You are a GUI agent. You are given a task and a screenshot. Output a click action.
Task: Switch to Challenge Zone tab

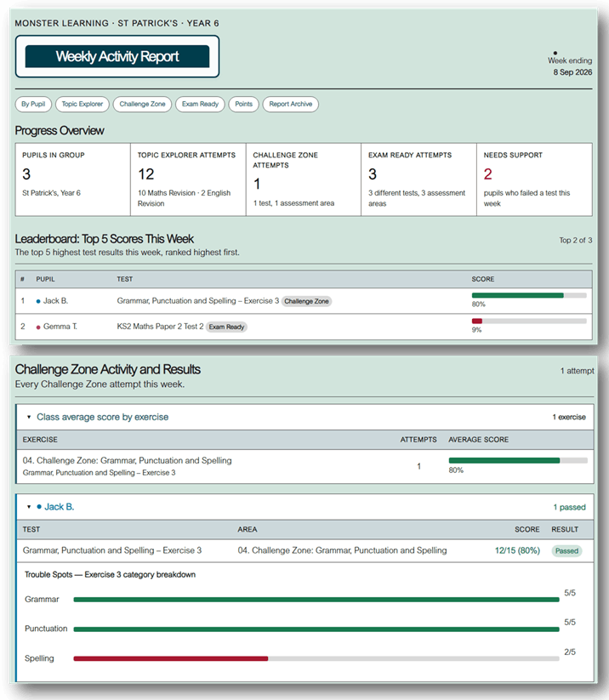pyautogui.click(x=142, y=104)
